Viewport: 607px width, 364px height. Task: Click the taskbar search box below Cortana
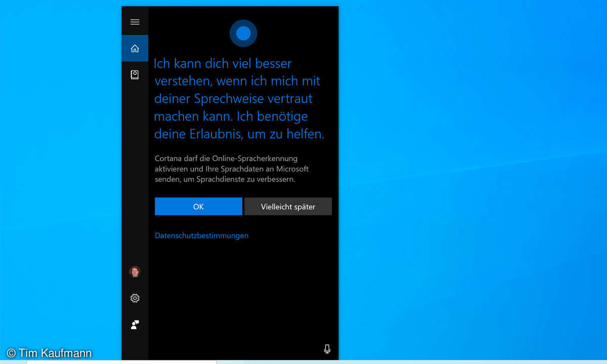point(121,362)
